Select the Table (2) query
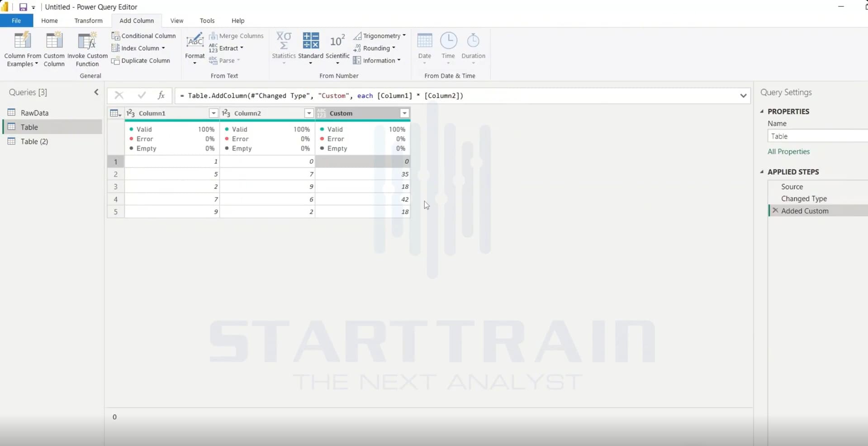This screenshot has width=868, height=446. (52, 141)
